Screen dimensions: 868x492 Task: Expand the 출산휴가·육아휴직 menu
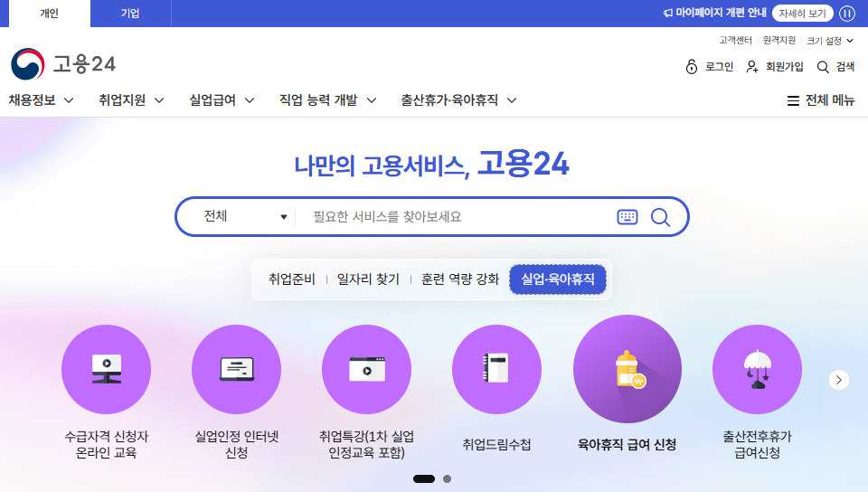click(459, 100)
